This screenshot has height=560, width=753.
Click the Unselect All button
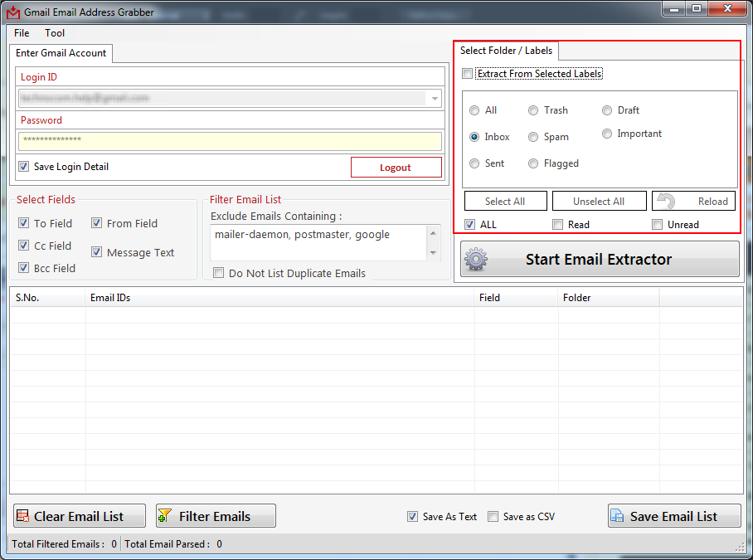tap(599, 202)
